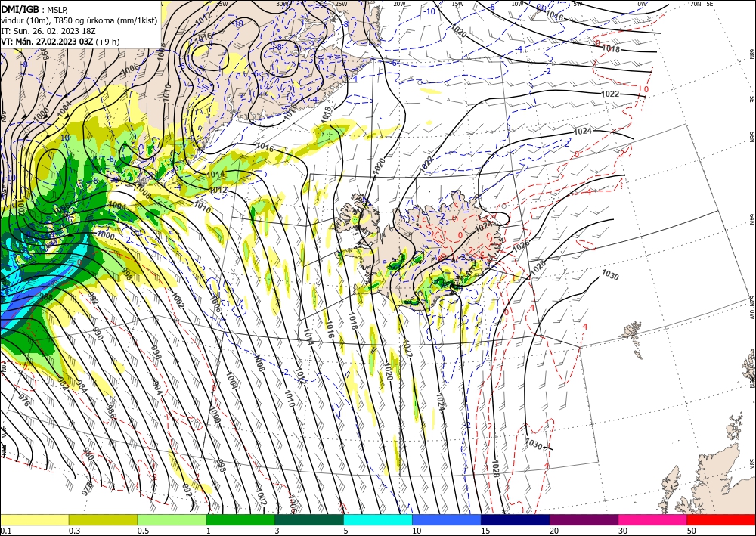Click the legend value '30' under the color bar
Image resolution: width=756 pixels, height=536 pixels.
pyautogui.click(x=624, y=531)
